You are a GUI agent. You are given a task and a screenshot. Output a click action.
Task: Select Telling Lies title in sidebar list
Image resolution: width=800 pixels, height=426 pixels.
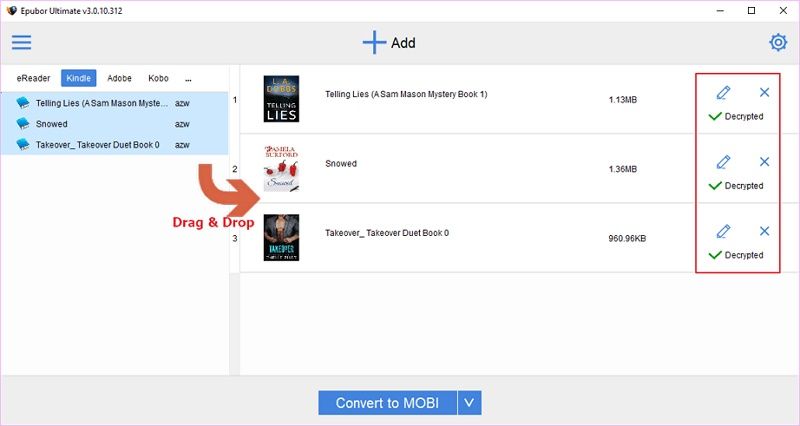pos(102,103)
